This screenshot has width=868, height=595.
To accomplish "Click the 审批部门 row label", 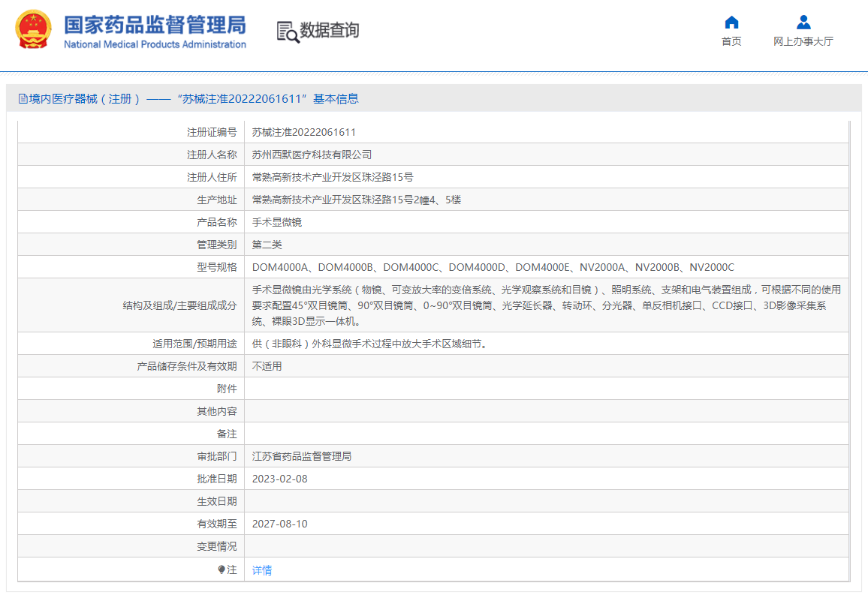I will (x=217, y=457).
